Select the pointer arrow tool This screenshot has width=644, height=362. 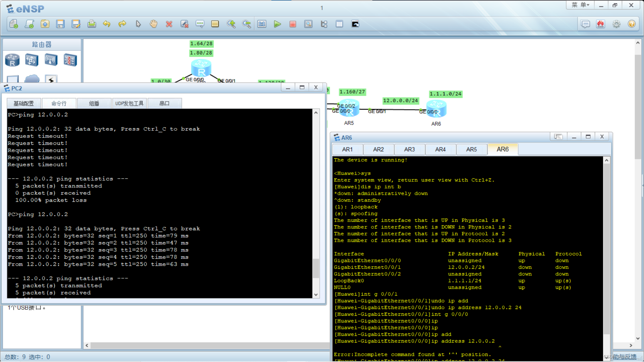[x=138, y=24]
